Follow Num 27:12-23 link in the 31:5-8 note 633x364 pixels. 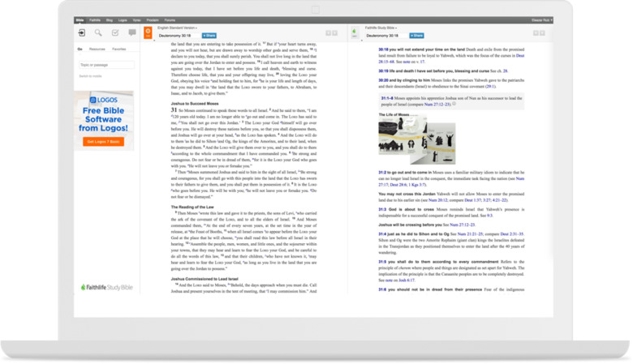pos(437,105)
